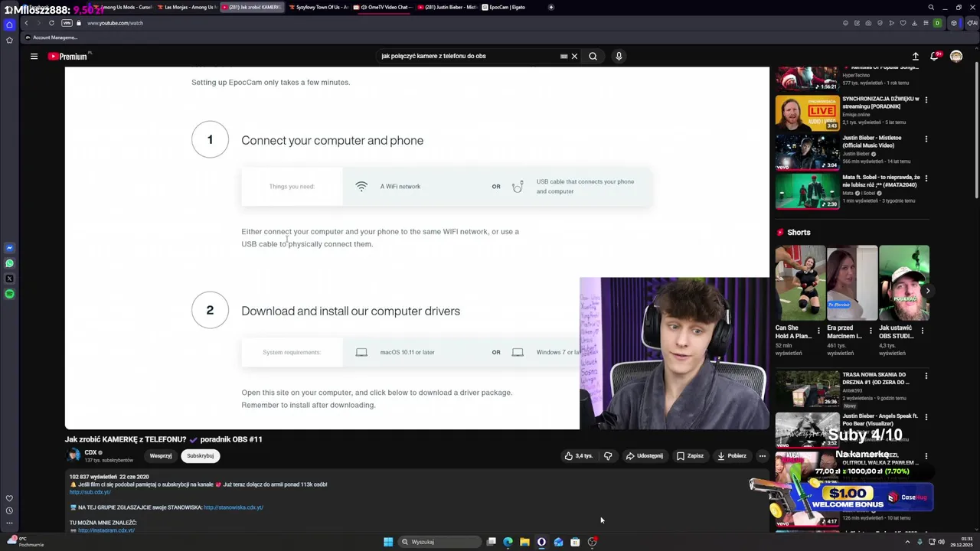Screen dimensions: 980x551
Task: Open a new tab with the plus button
Action: click(x=551, y=7)
